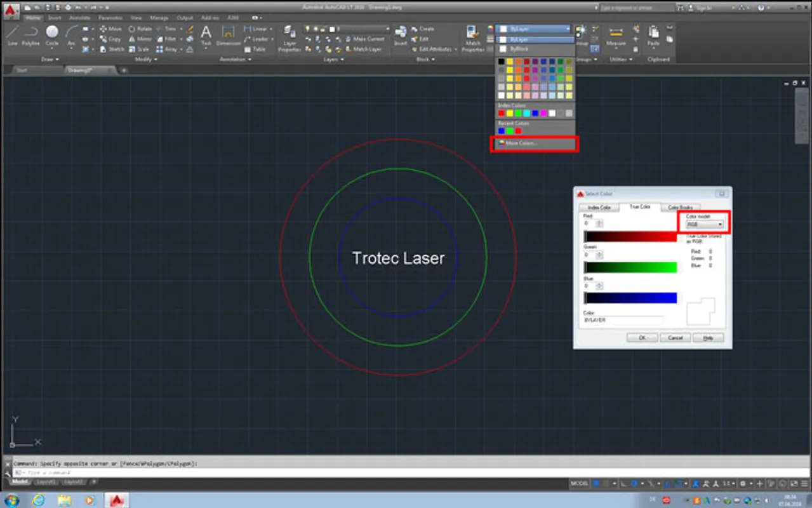Open the Annotate ribbon tab
This screenshot has width=812, height=508.
pyautogui.click(x=79, y=18)
